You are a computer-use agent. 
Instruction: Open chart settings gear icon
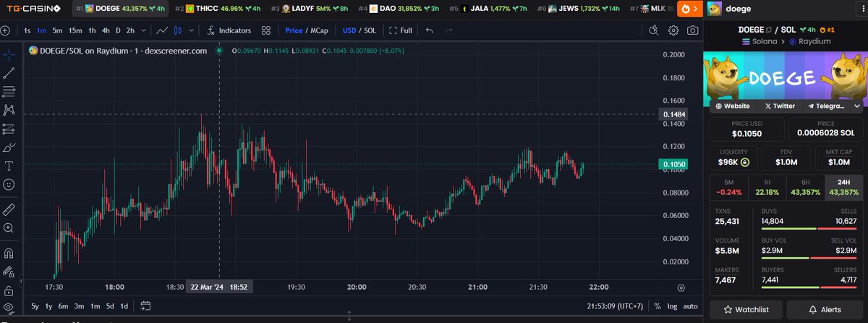(x=673, y=30)
